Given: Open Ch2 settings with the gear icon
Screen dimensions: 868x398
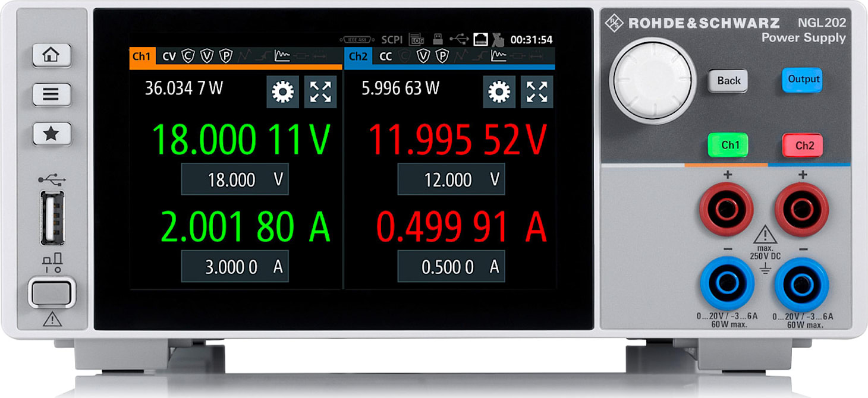Looking at the screenshot, I should (499, 91).
